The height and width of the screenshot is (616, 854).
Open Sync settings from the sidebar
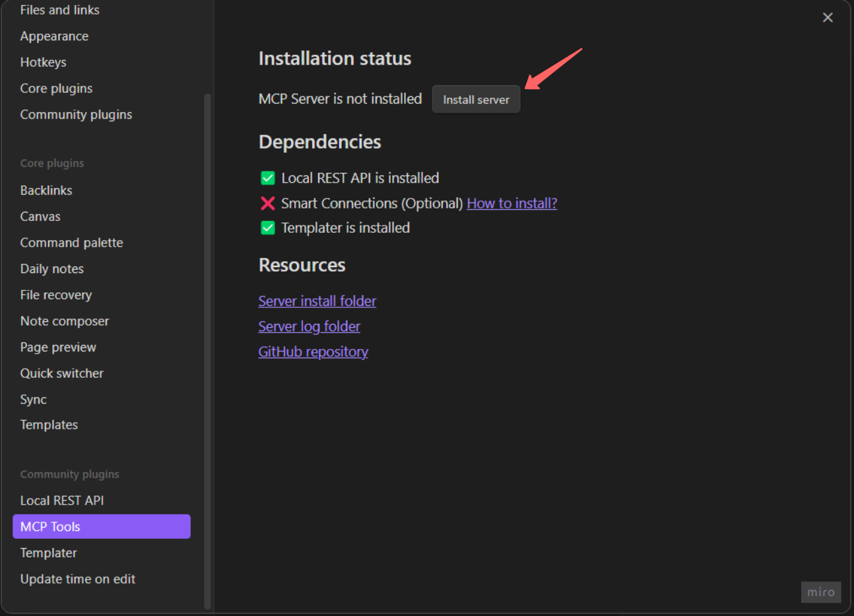pos(33,399)
